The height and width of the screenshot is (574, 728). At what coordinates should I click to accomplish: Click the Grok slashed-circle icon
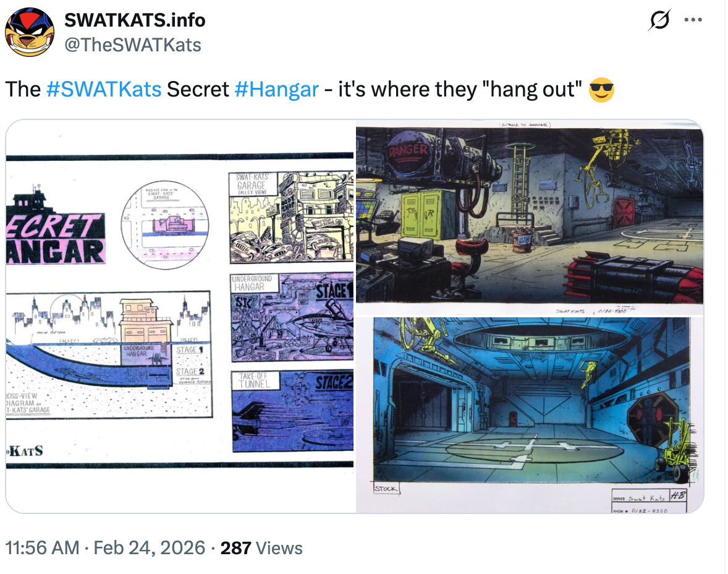[659, 20]
